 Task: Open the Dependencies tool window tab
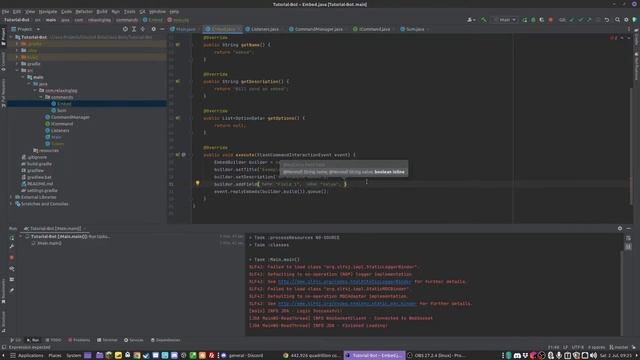(165, 340)
